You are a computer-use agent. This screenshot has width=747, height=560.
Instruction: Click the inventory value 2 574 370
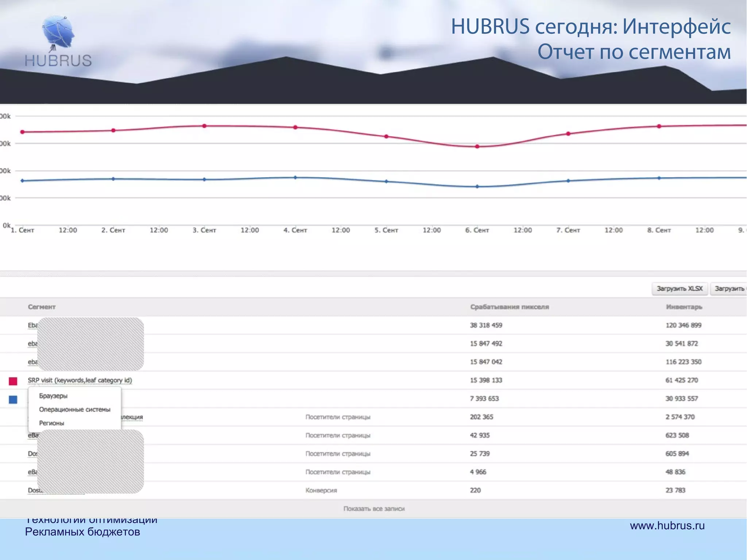pyautogui.click(x=680, y=417)
